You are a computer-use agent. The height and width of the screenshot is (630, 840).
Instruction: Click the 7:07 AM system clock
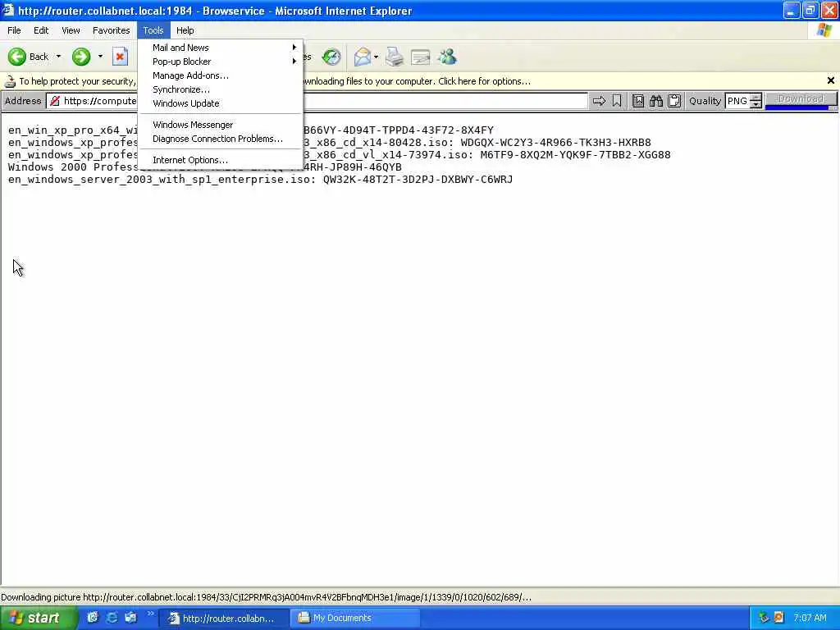(x=810, y=618)
